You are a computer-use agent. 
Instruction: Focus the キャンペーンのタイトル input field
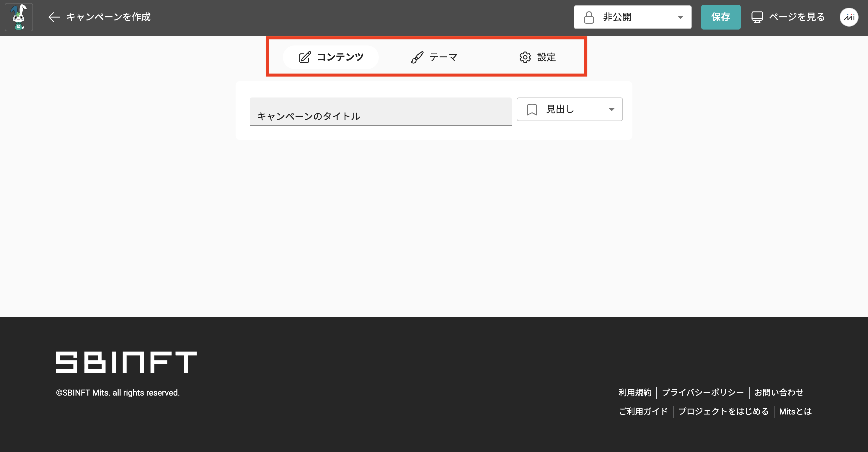point(381,112)
